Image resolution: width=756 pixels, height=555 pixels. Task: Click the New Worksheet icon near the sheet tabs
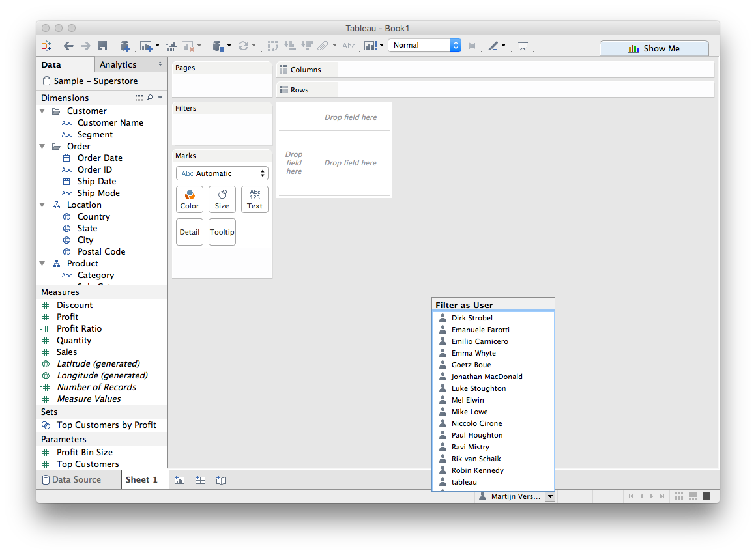179,480
